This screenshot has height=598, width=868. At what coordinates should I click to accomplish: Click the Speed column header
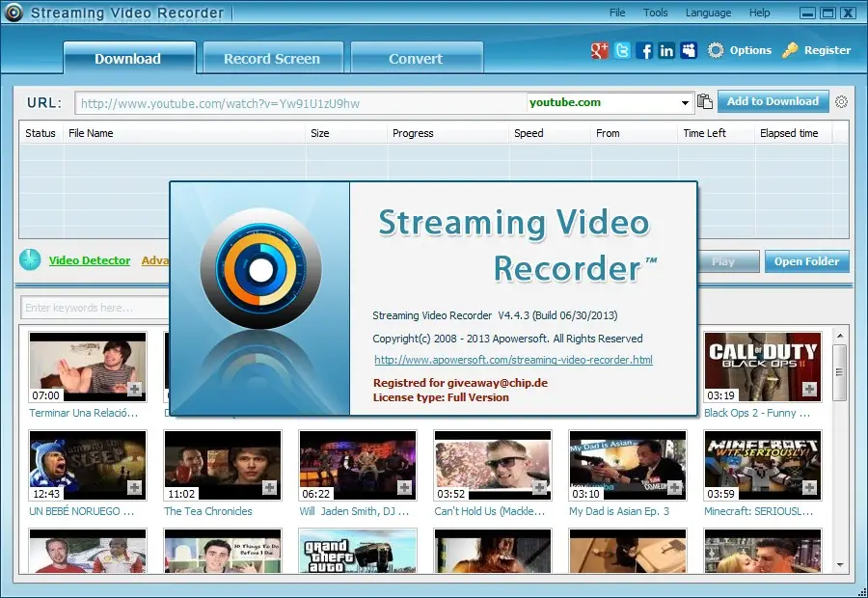(549, 133)
